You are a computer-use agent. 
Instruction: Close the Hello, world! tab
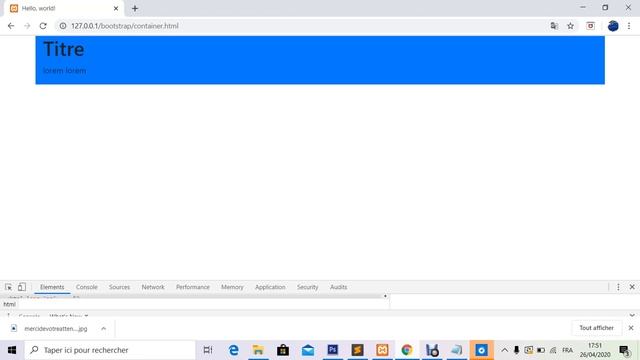[116, 8]
